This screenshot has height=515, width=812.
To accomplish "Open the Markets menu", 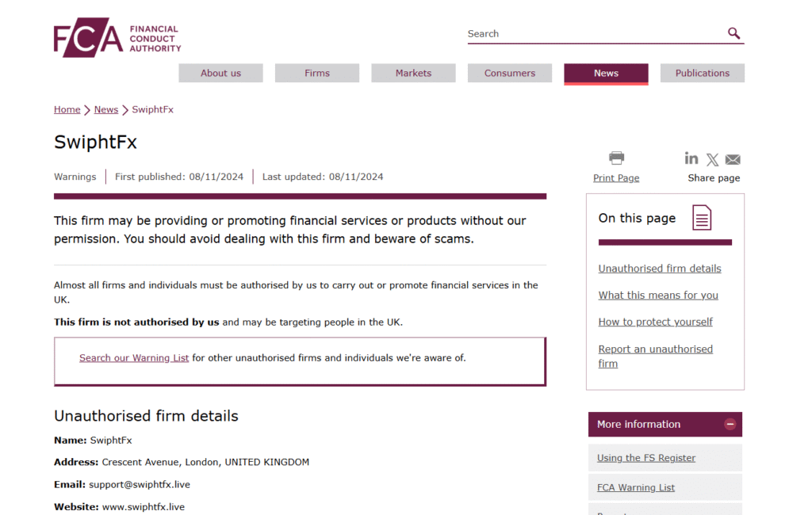I will click(x=413, y=73).
